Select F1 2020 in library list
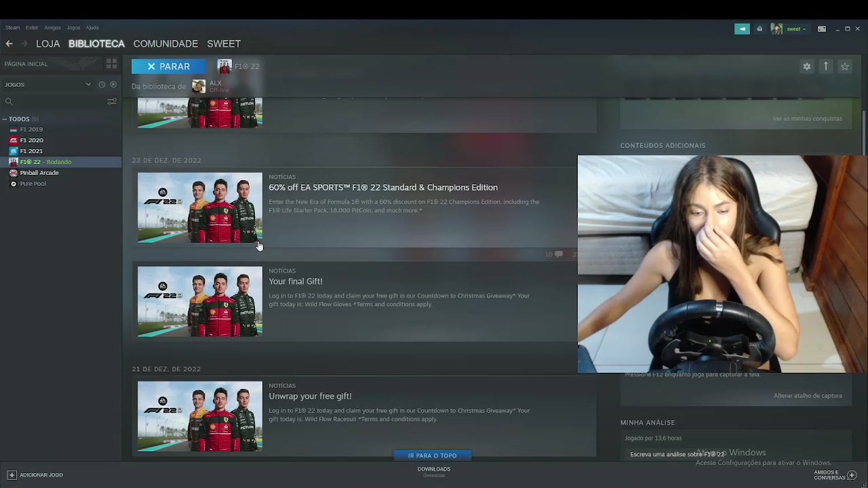 tap(61, 140)
